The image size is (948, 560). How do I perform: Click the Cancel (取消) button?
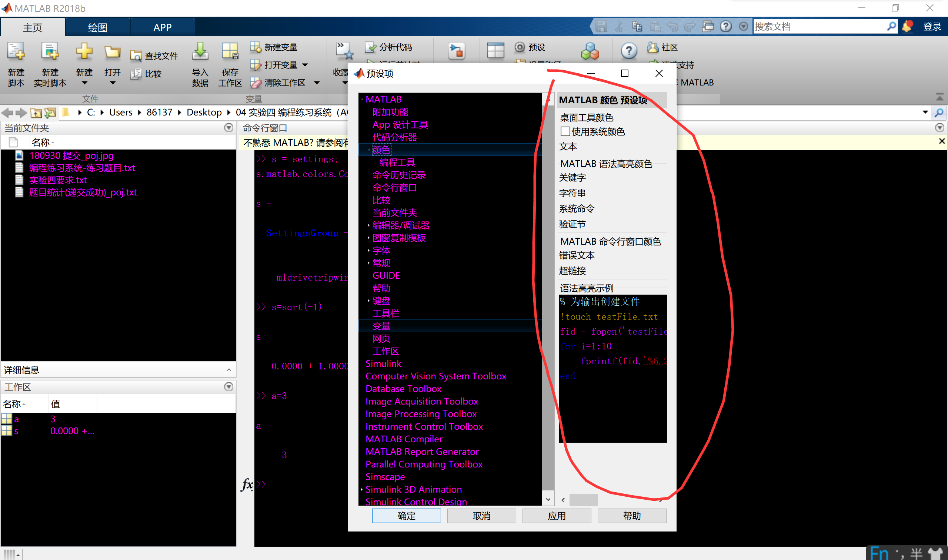481,516
